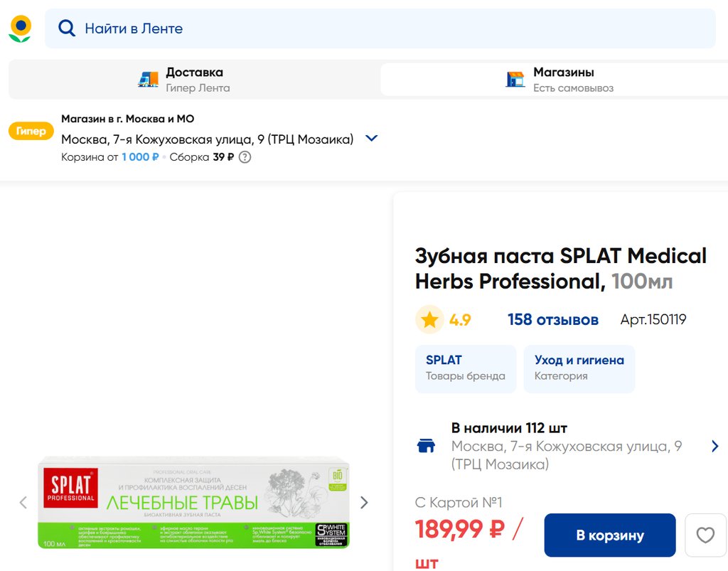Click 'Магазин в г. Москва и МО' label

pyautogui.click(x=128, y=119)
